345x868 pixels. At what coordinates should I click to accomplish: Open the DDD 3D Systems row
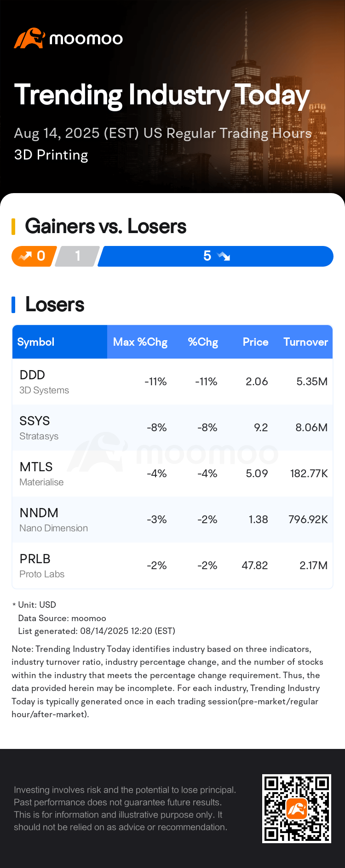(x=172, y=382)
